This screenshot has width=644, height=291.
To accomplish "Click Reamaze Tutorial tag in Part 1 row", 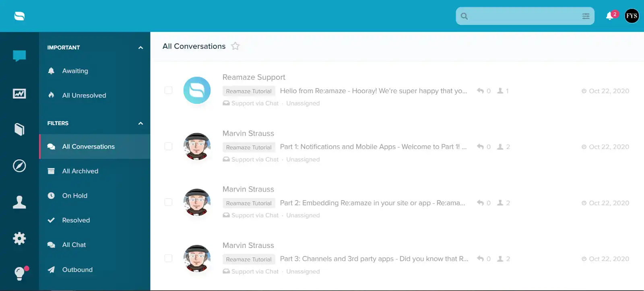I will (249, 147).
